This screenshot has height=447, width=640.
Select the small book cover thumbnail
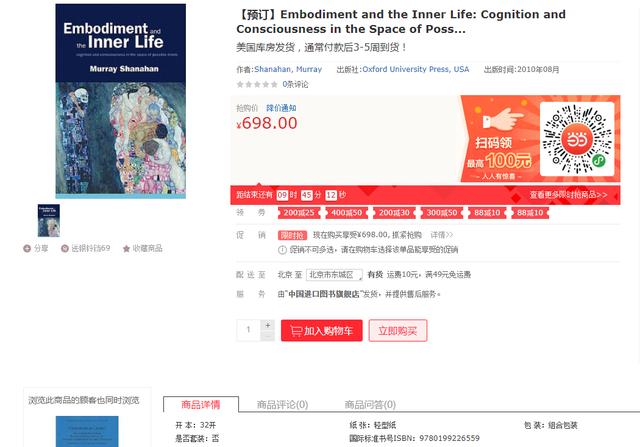coord(49,220)
